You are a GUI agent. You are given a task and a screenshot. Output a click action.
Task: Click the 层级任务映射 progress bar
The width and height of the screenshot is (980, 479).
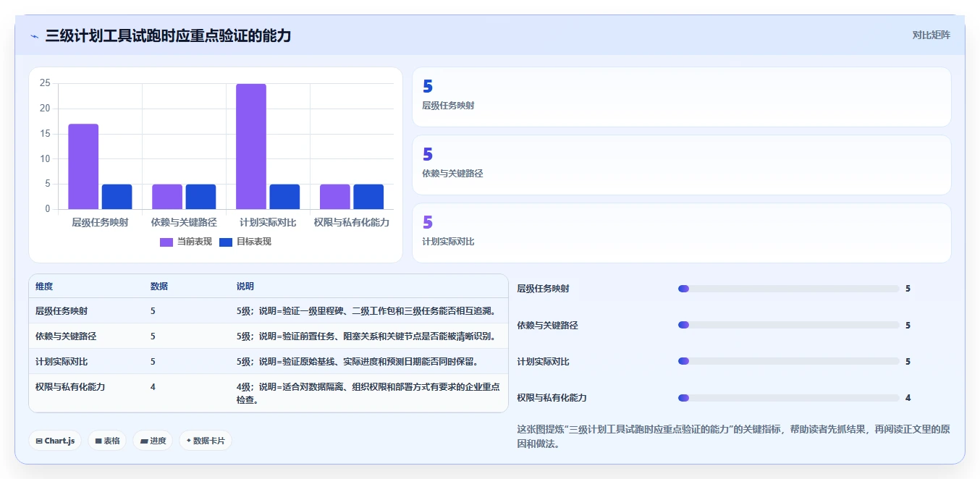pos(788,289)
